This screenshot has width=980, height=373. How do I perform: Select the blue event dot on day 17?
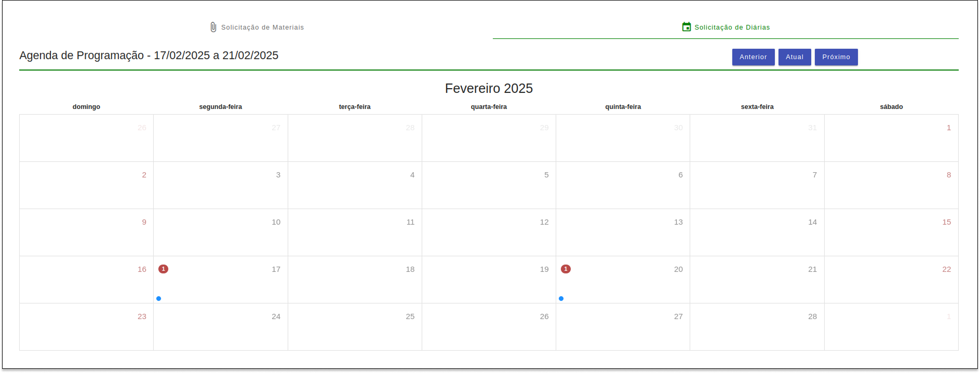point(158,298)
